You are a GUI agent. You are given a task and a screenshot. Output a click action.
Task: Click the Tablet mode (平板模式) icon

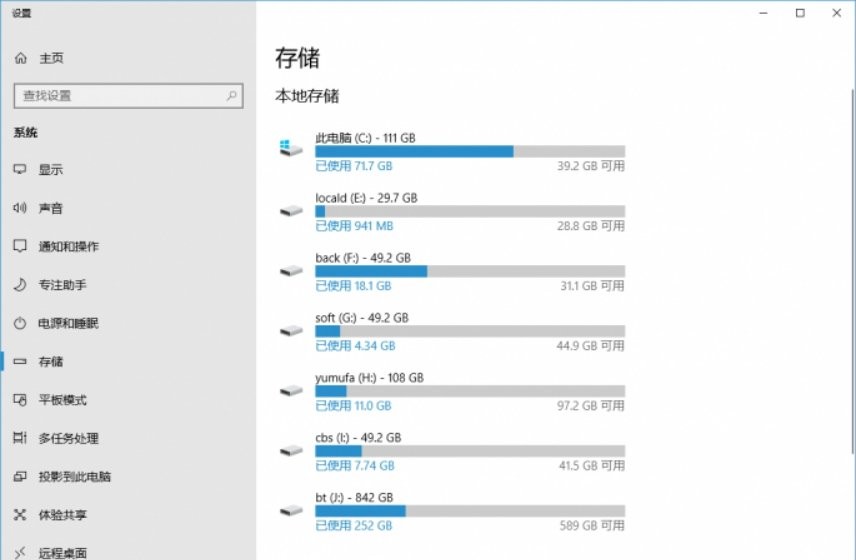tap(20, 400)
